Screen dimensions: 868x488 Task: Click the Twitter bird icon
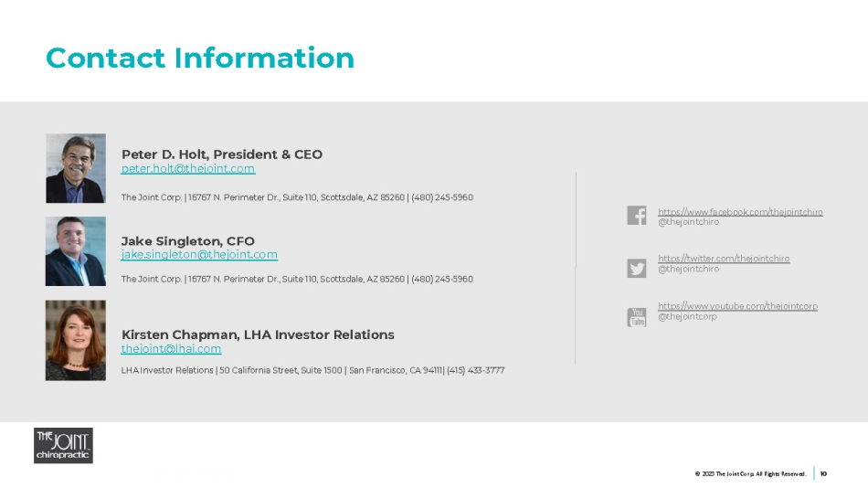[x=637, y=268]
